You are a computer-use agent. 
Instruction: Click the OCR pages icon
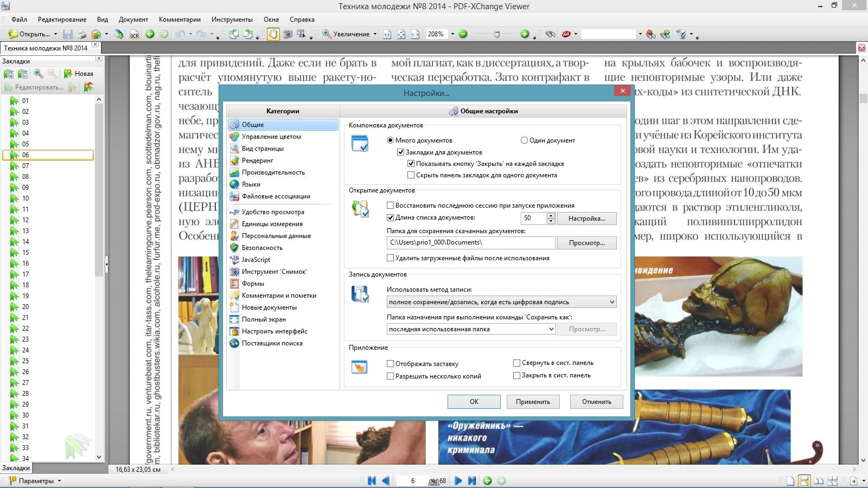pyautogui.click(x=134, y=34)
